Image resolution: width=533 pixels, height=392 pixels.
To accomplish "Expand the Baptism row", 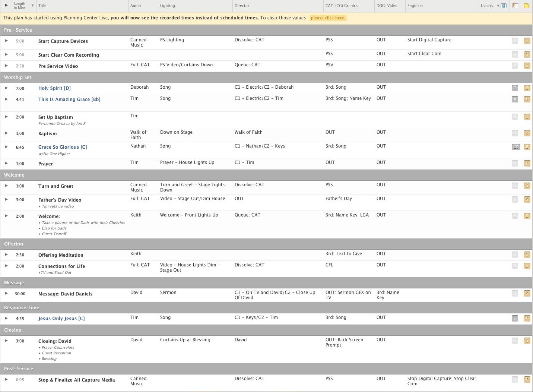I will [x=6, y=133].
